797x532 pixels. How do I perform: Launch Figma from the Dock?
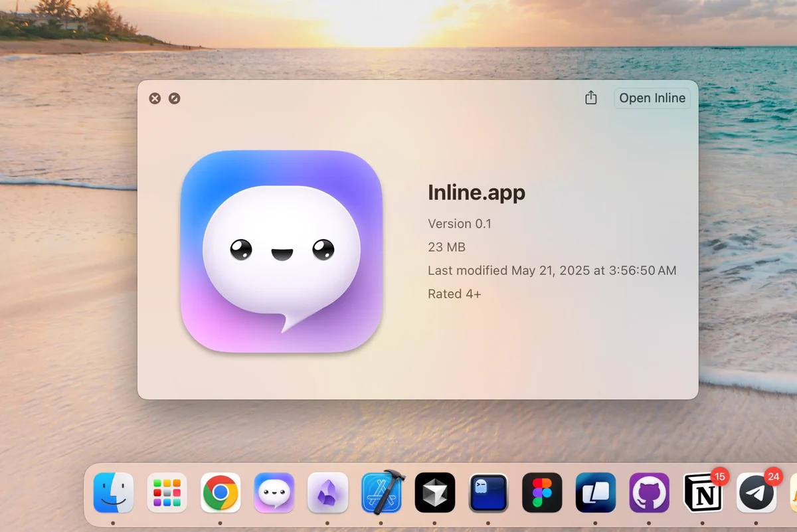tap(542, 493)
